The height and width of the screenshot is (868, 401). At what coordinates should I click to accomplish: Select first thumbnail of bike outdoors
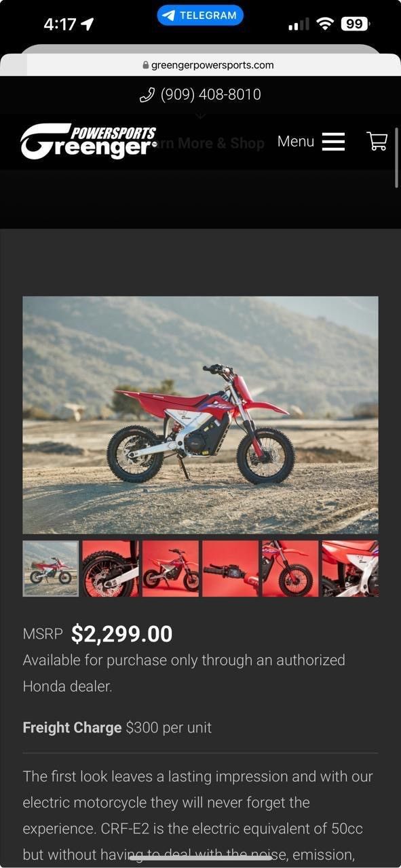51,568
